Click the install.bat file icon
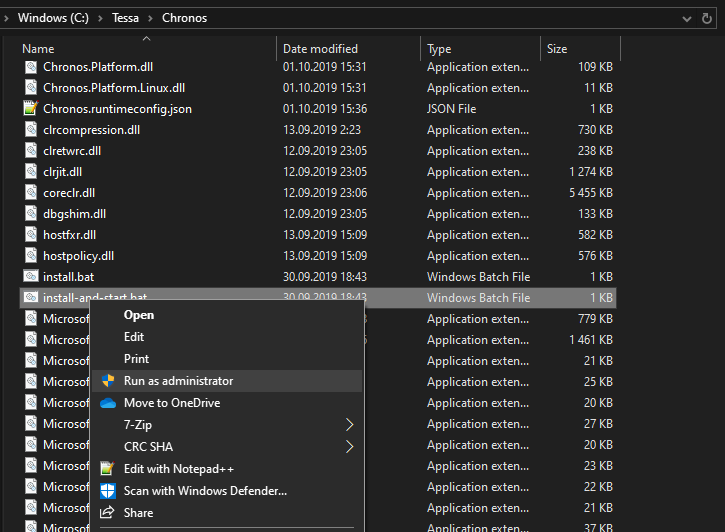 31,277
